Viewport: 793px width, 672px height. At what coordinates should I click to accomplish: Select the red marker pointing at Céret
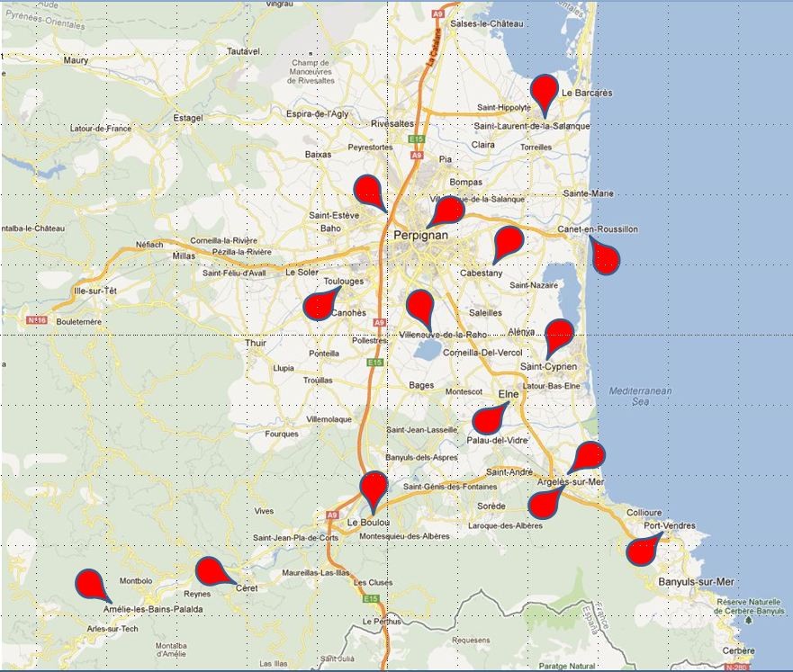(x=212, y=571)
